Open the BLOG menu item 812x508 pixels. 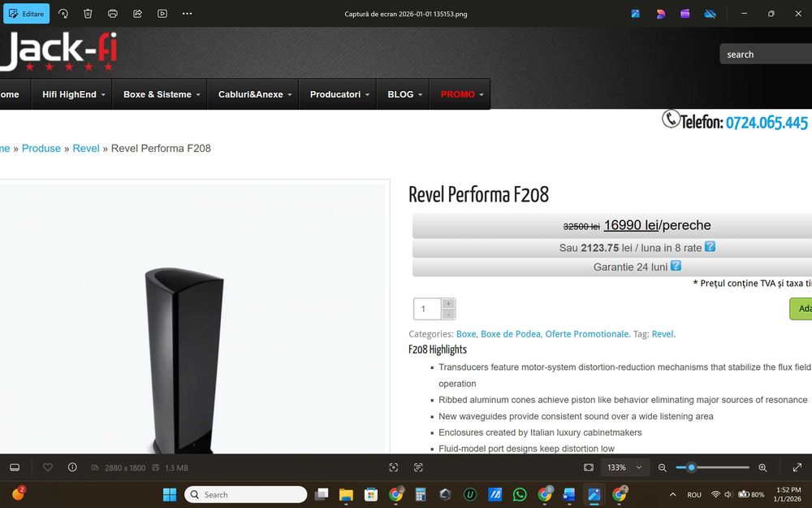404,94
